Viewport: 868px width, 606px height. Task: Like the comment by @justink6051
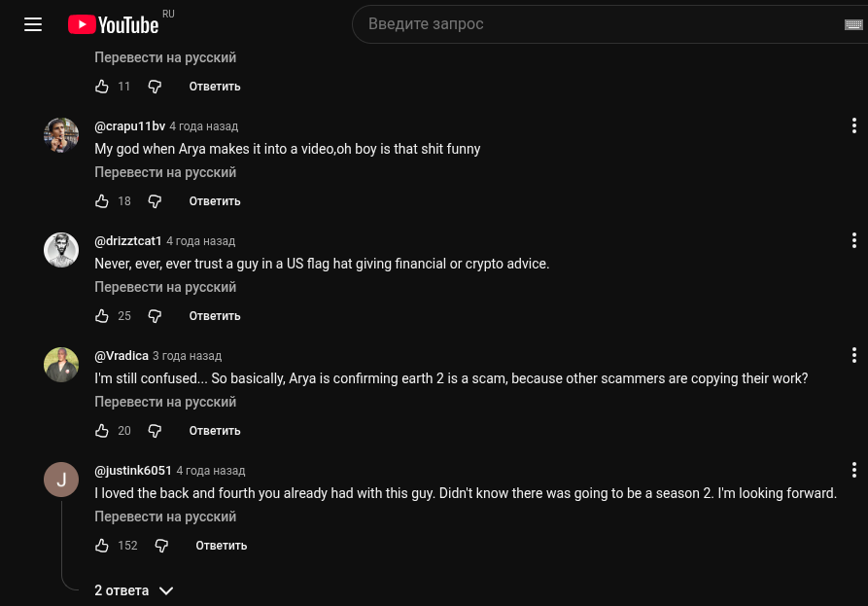[102, 546]
